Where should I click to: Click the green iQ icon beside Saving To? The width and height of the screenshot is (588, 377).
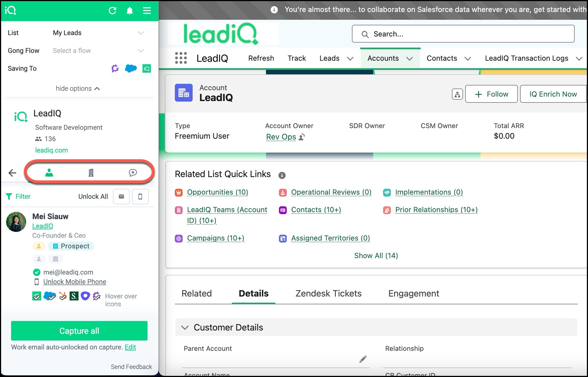pos(147,68)
